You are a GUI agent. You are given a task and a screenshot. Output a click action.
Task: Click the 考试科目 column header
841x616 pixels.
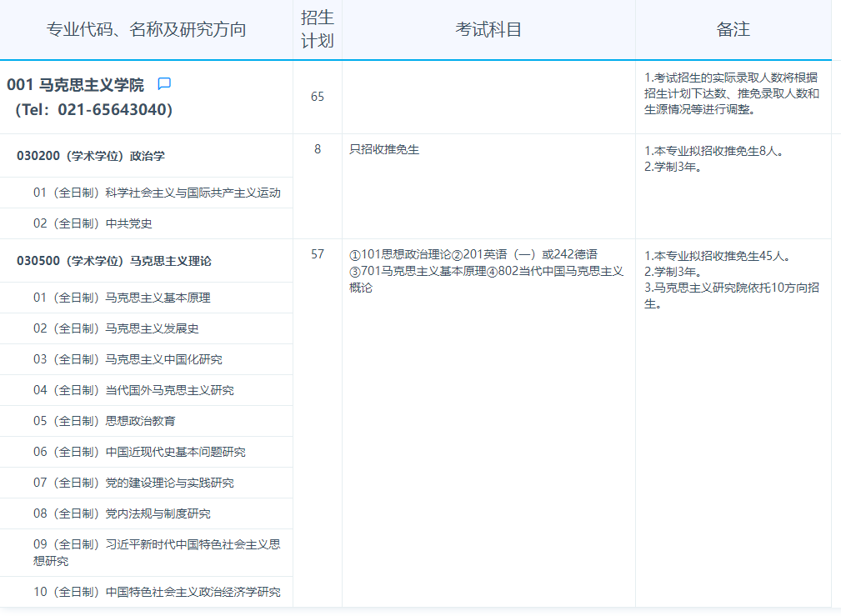488,30
